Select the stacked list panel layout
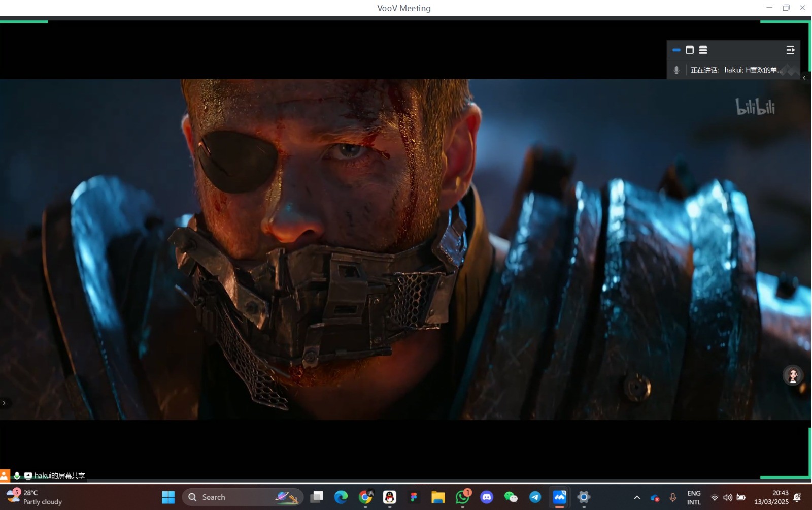Image resolution: width=812 pixels, height=510 pixels. (703, 50)
